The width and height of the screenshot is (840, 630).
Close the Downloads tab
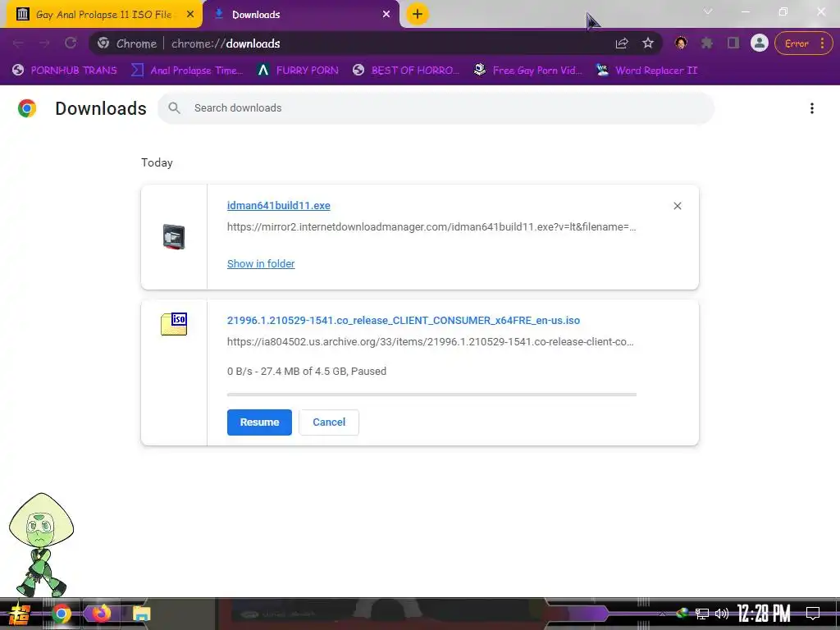pyautogui.click(x=386, y=15)
